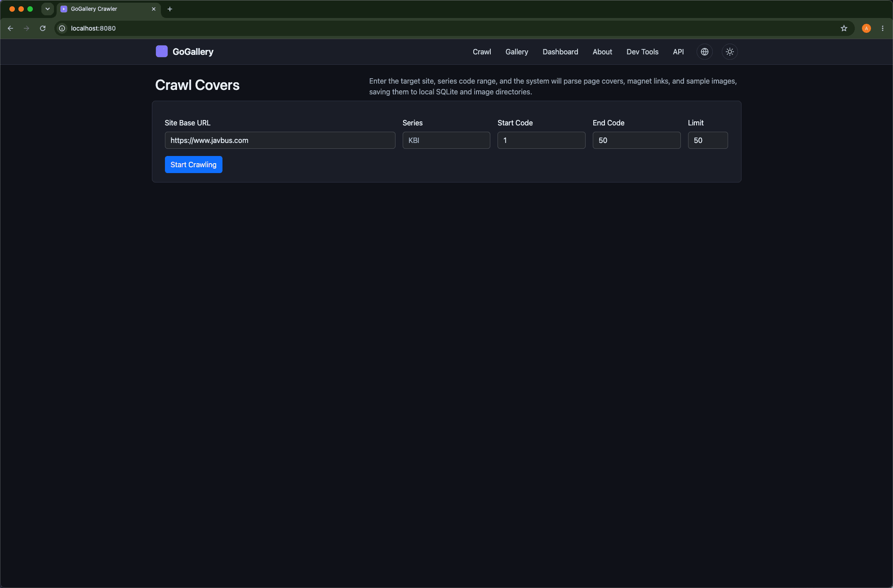Switch to the Dashboard page

tap(560, 52)
